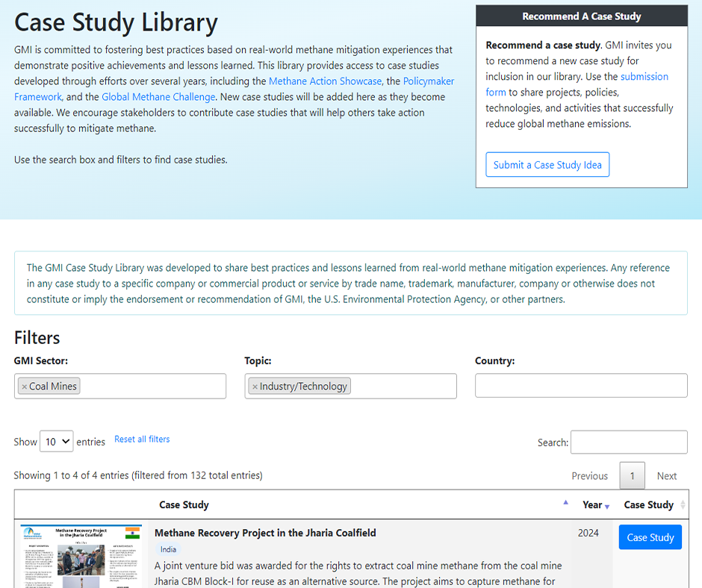The width and height of the screenshot is (702, 588).
Task: Open the Policymaker Framework link
Action: [x=428, y=81]
